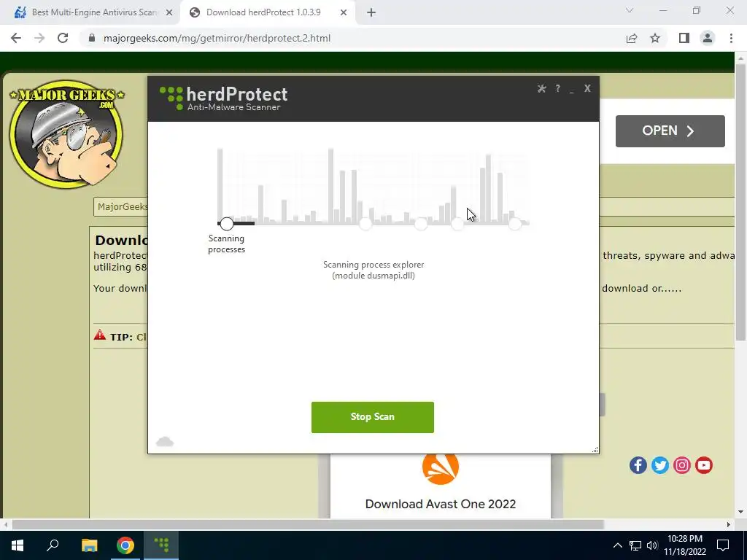Open the Windows Start menu
Image resolution: width=747 pixels, height=560 pixels.
coord(18,545)
